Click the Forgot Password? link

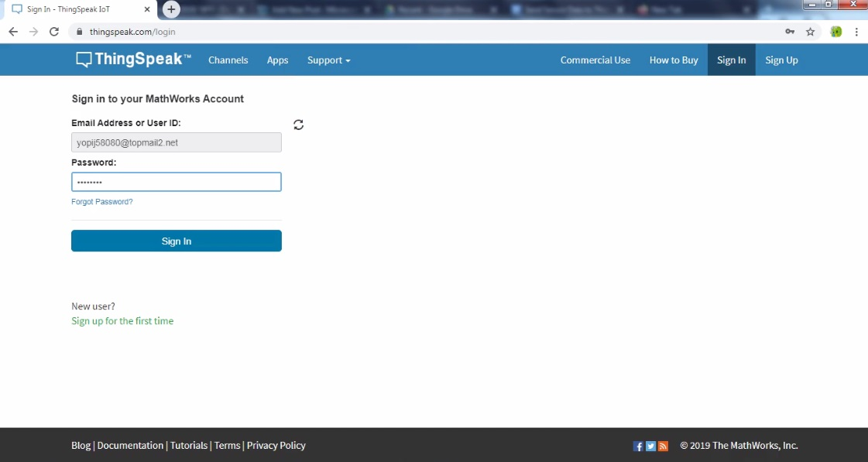click(x=102, y=202)
